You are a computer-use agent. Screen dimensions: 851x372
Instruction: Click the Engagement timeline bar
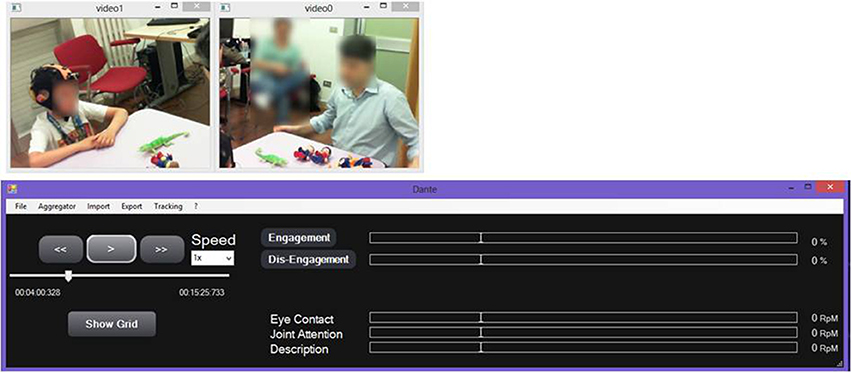coord(583,238)
